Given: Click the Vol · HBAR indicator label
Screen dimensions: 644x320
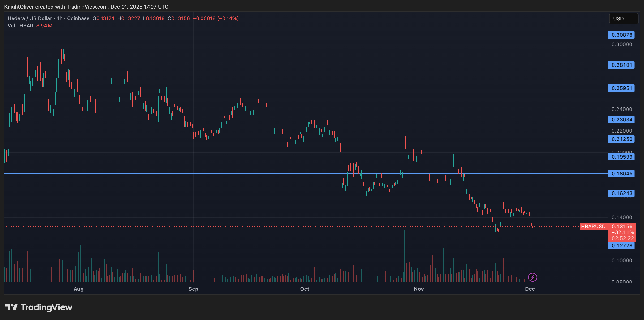Looking at the screenshot, I should [20, 26].
